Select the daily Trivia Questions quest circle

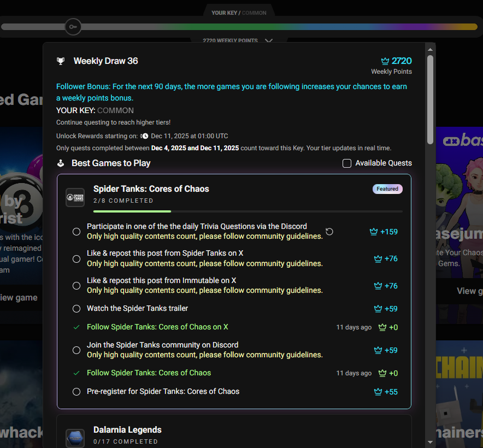76,232
